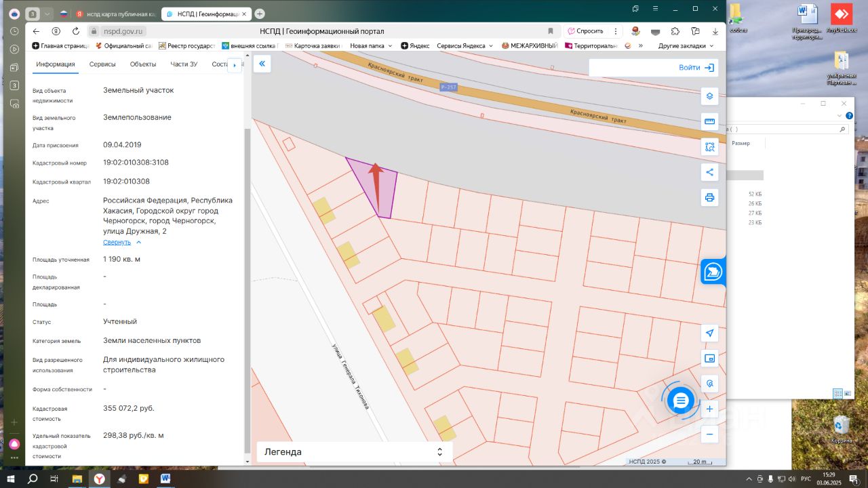Image resolution: width=868 pixels, height=488 pixels.
Task: Collapse address with Свернуть link
Action: pos(117,242)
